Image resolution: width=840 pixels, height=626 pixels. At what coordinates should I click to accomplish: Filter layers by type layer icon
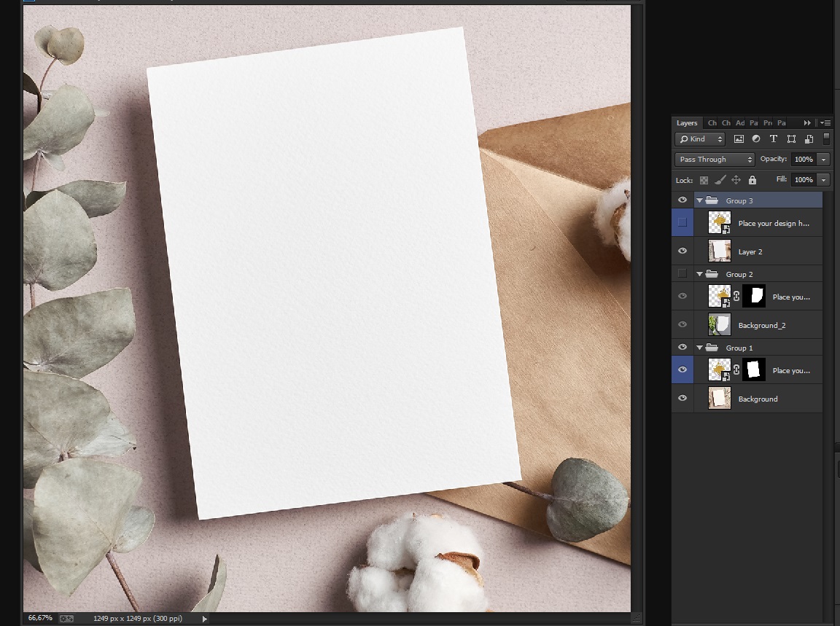[x=774, y=138]
